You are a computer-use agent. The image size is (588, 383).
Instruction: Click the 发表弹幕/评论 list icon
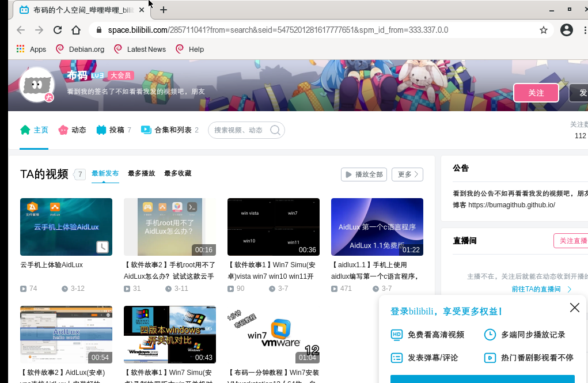click(x=396, y=358)
